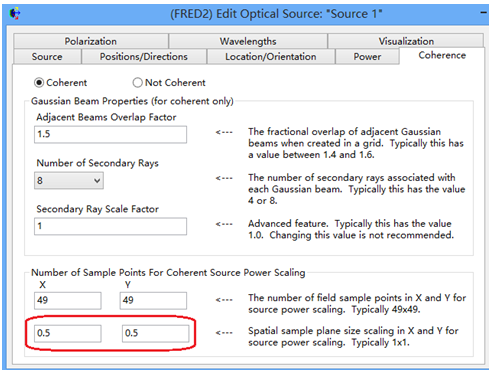
Task: Minimize the Edit Optical Source window
Action: coord(484,13)
